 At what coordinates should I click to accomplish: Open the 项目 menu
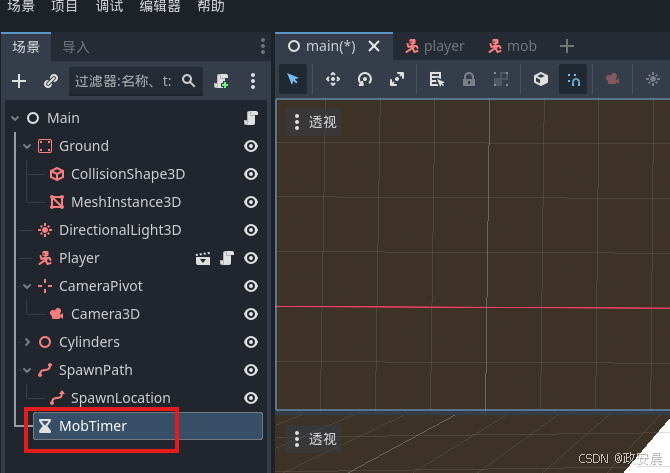pos(65,6)
